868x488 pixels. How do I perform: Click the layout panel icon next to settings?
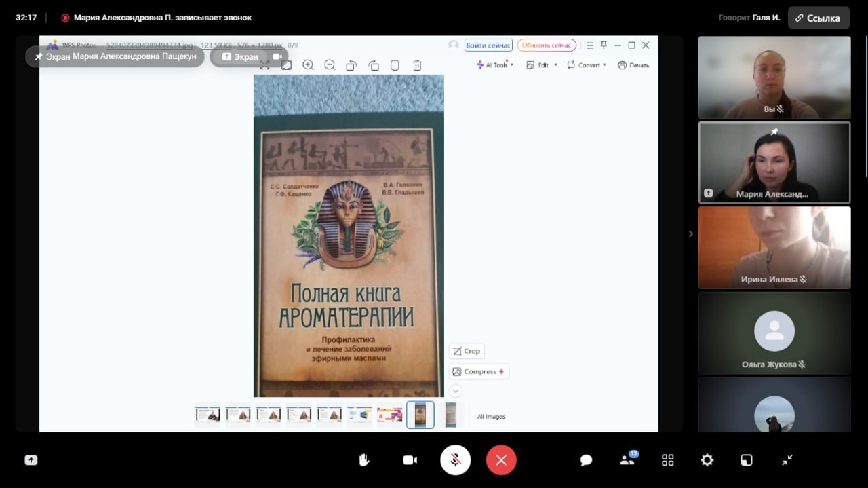(746, 460)
